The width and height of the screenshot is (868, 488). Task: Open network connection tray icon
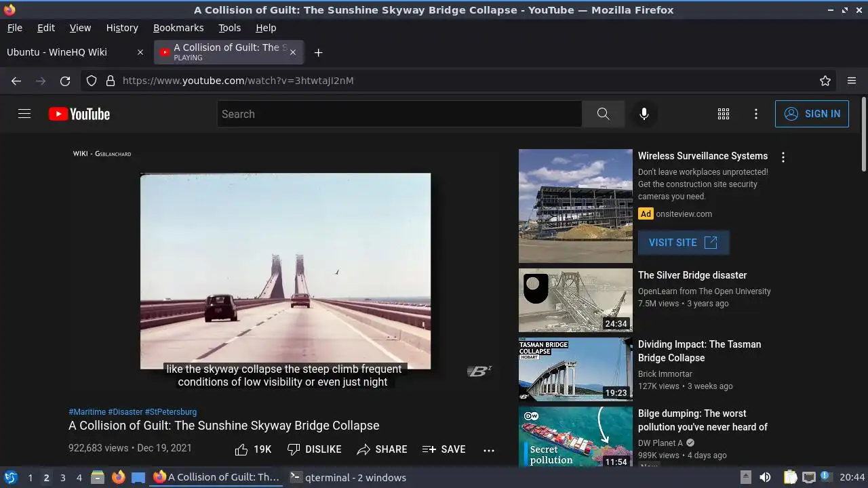pos(808,477)
